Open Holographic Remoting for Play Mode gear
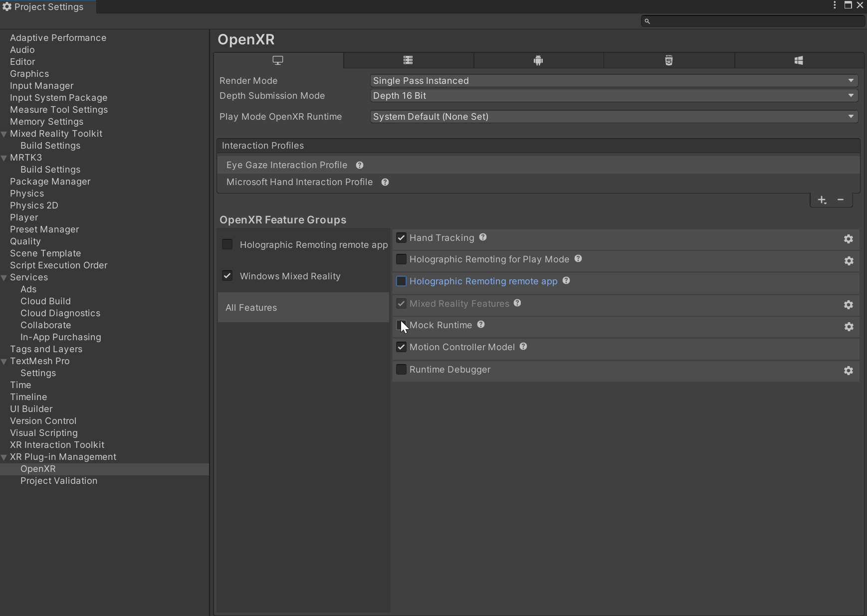 [x=849, y=261]
